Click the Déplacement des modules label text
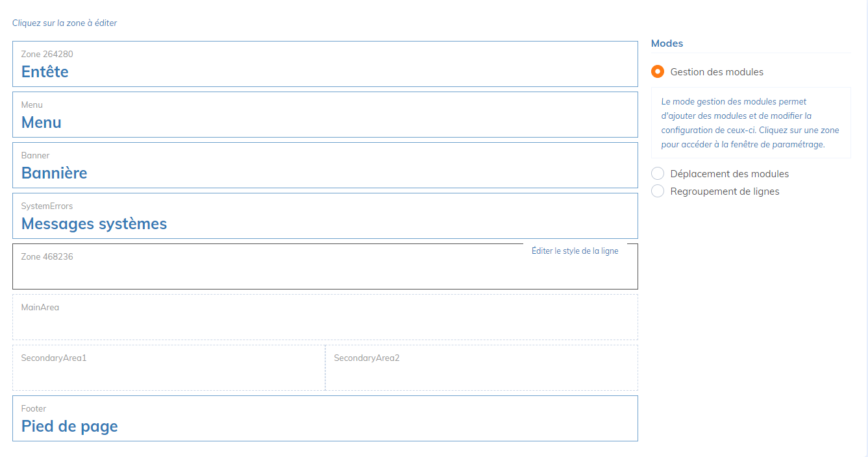This screenshot has height=457, width=868. (729, 174)
